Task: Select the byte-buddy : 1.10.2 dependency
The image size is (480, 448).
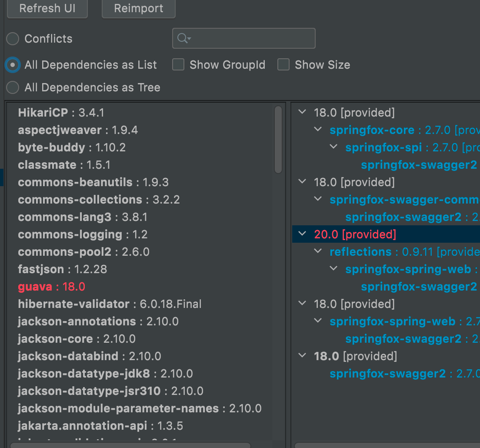Action: (72, 147)
